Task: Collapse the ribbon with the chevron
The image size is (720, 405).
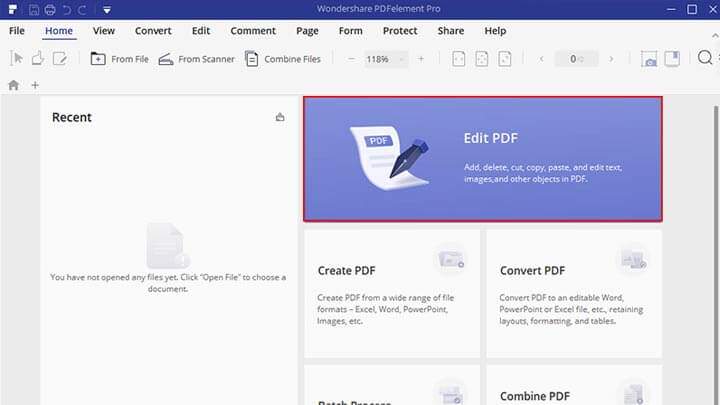Action: pos(715,35)
